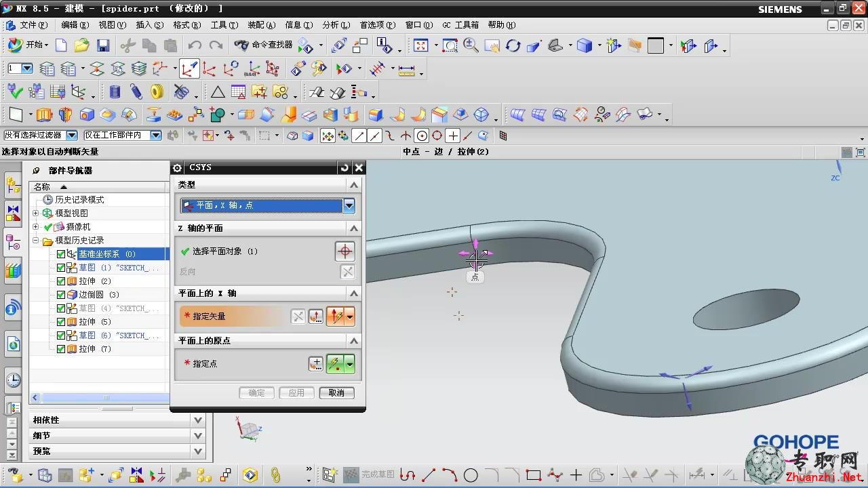Toggle the intersection snap plus icon
Image resolution: width=868 pixels, height=488 pixels.
pyautogui.click(x=453, y=136)
